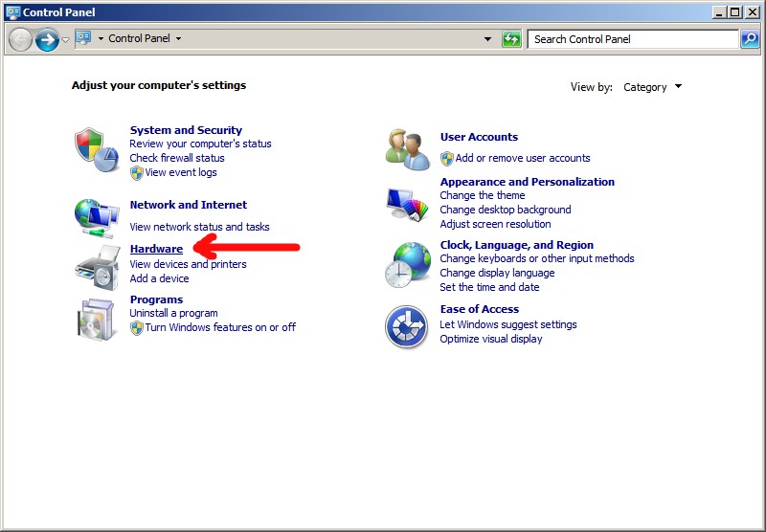
Task: Open Turn Windows features on or off
Action: pos(220,327)
